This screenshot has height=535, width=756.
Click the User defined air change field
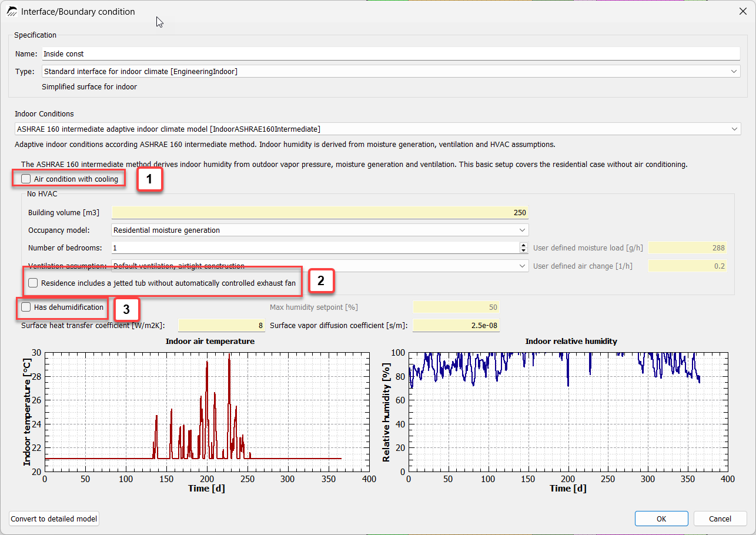[687, 266]
